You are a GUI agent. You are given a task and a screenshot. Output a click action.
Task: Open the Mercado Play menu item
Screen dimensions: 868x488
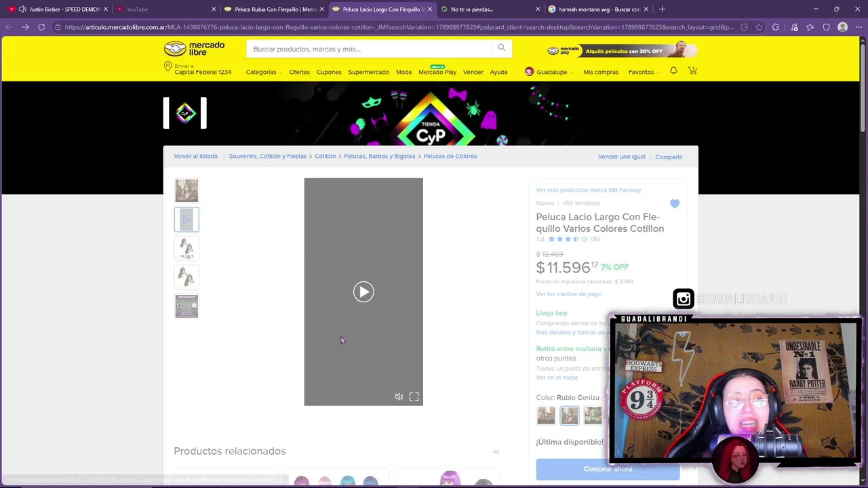pyautogui.click(x=437, y=72)
